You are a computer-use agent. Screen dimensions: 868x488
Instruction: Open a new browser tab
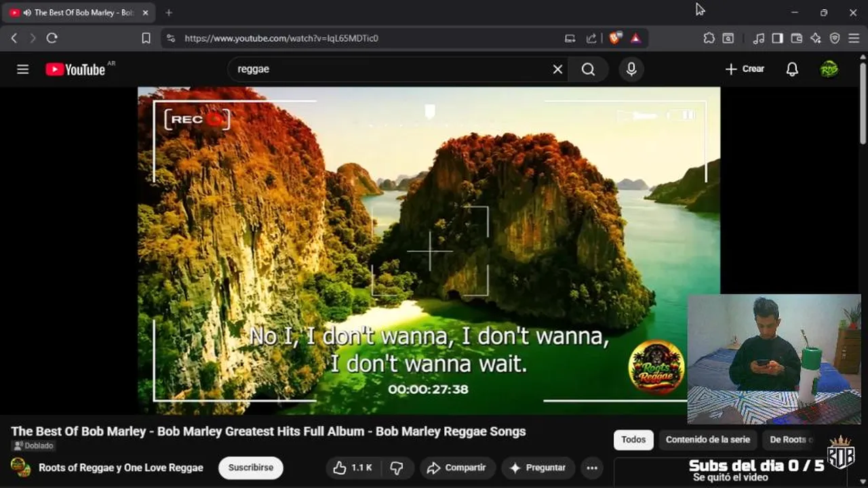pos(169,12)
